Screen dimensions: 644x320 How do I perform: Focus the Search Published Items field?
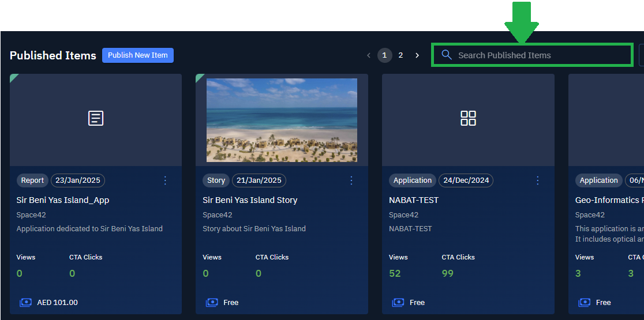537,55
